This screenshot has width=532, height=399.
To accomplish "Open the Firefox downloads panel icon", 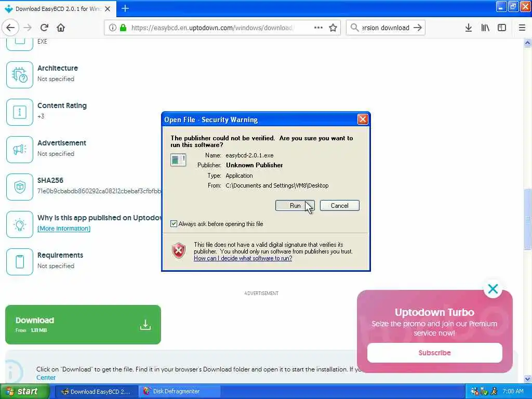I will coord(468,28).
